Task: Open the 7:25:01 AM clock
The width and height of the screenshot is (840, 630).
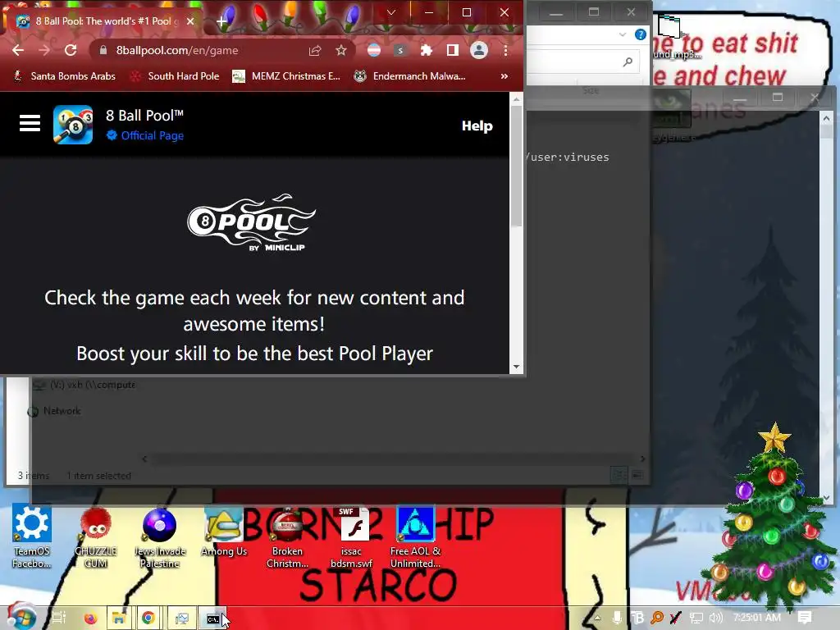Action: [x=756, y=617]
